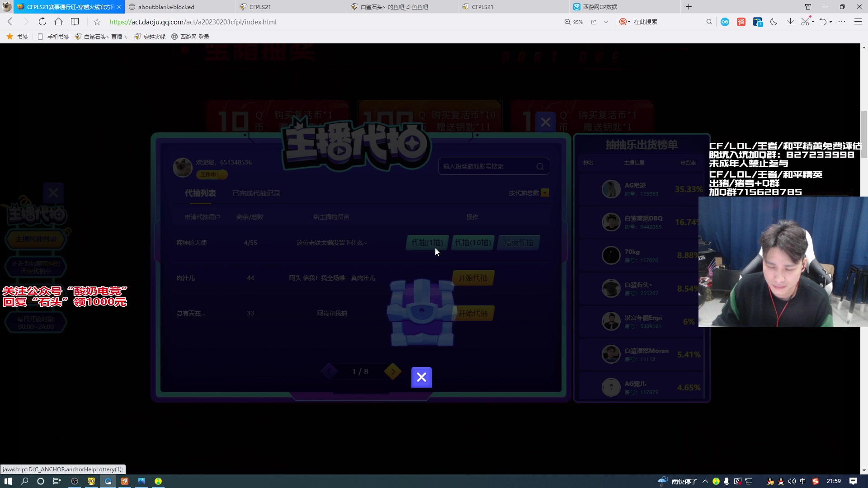
Task: Open Windows taskbar search
Action: [24, 481]
